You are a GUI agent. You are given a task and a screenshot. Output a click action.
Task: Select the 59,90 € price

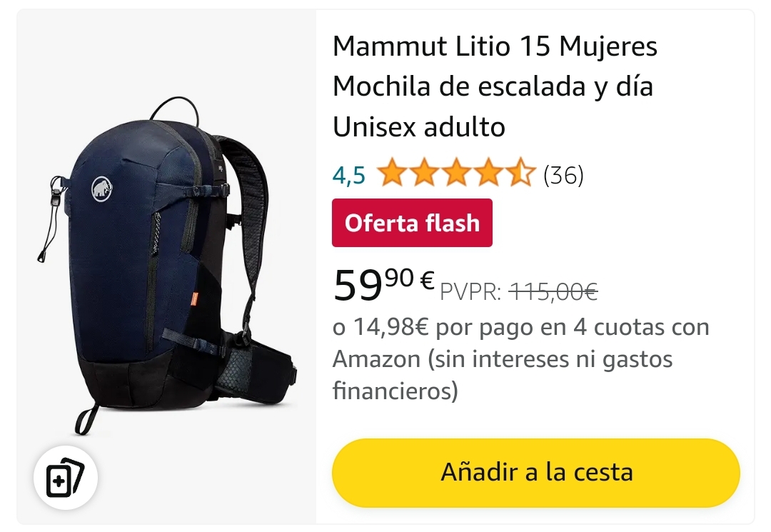[x=383, y=283]
